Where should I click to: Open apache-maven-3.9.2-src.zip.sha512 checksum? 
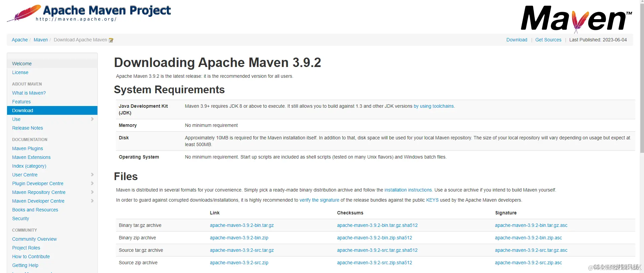(x=374, y=263)
